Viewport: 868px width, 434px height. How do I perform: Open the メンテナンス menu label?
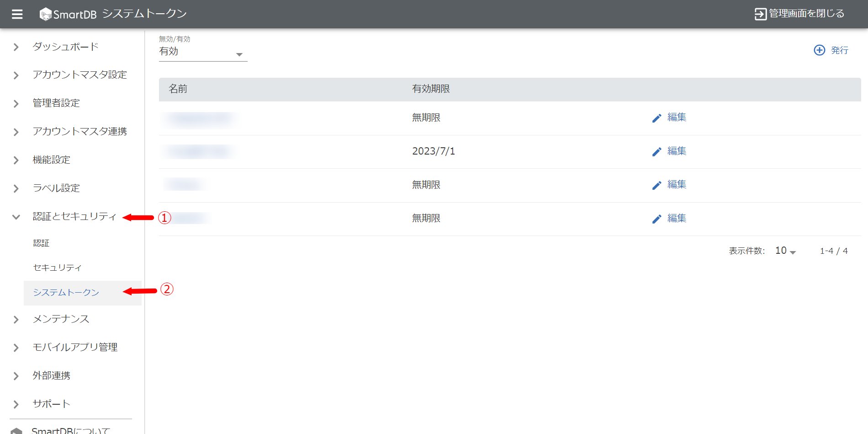pyautogui.click(x=61, y=319)
